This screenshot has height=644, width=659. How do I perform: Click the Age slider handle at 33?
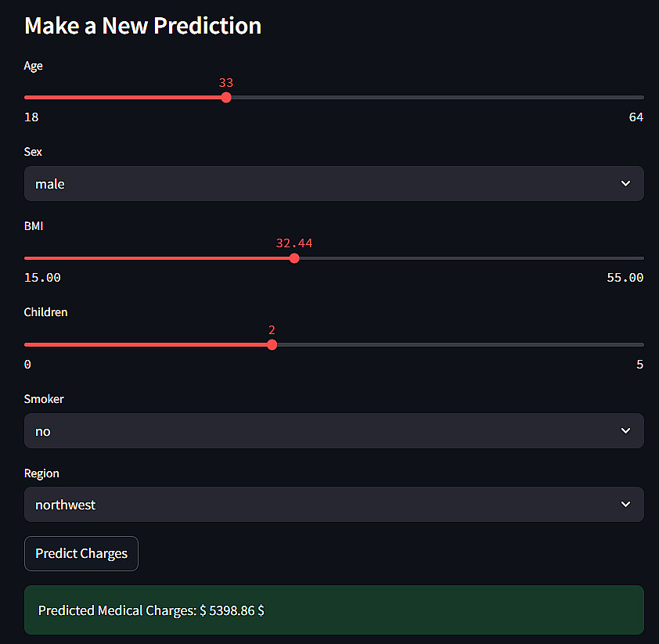click(x=226, y=98)
